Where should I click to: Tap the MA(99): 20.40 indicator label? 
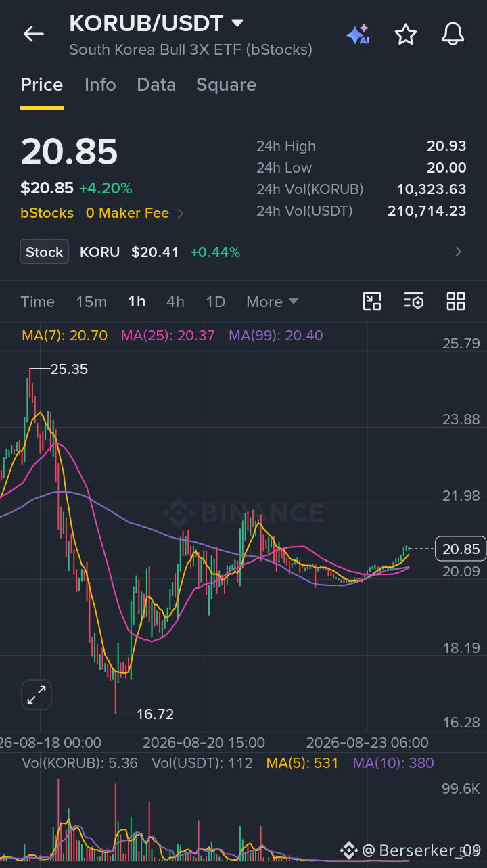point(276,335)
